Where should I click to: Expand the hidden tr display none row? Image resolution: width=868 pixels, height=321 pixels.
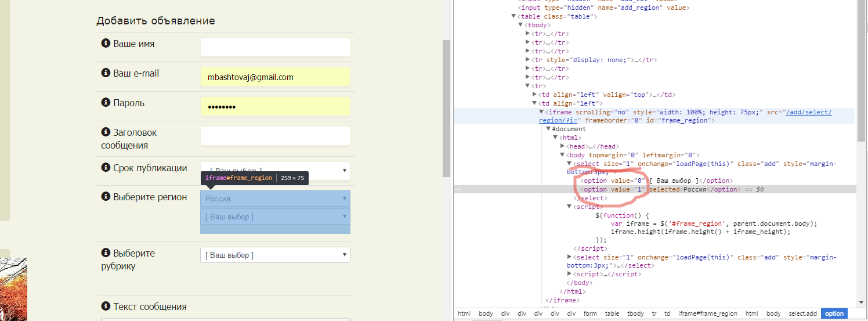[x=527, y=60]
